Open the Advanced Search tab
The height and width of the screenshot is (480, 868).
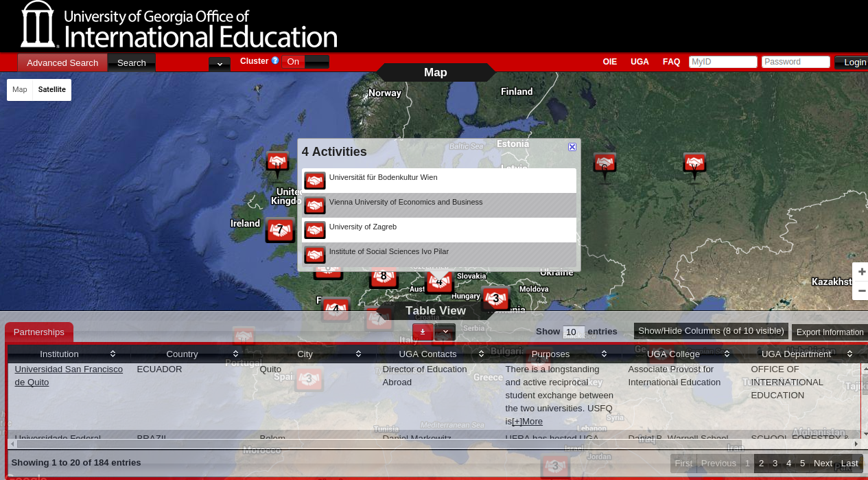click(62, 62)
